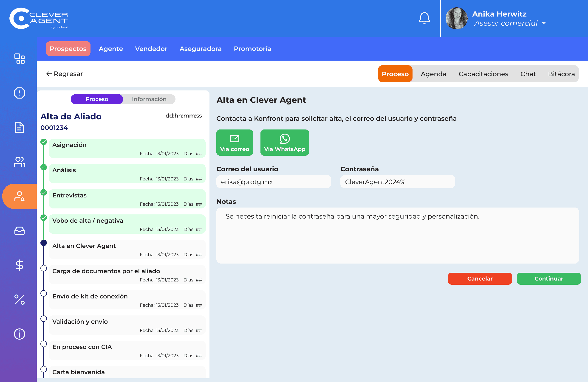The height and width of the screenshot is (382, 588).
Task: Click the Correo del usuario field
Action: pos(274,182)
